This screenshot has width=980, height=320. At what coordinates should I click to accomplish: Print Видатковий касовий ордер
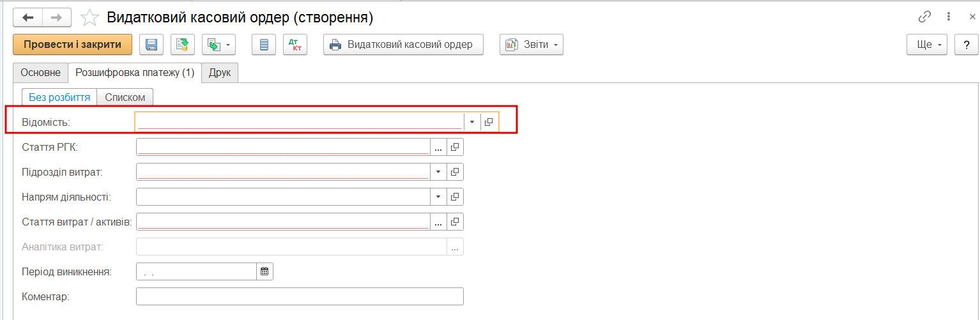pos(402,45)
